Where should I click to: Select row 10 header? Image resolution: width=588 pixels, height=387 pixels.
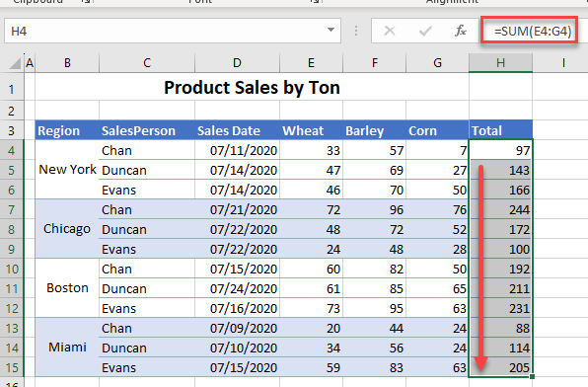click(12, 269)
